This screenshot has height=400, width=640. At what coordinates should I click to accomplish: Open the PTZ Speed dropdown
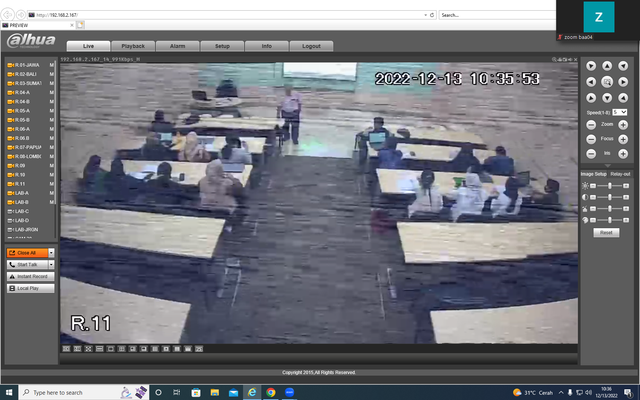tap(619, 112)
